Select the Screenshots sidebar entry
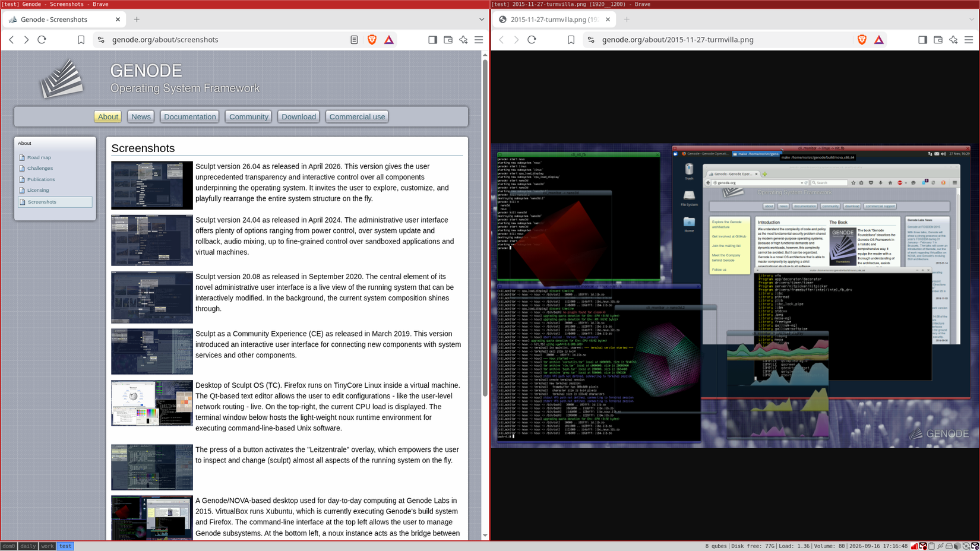 tap(55, 202)
